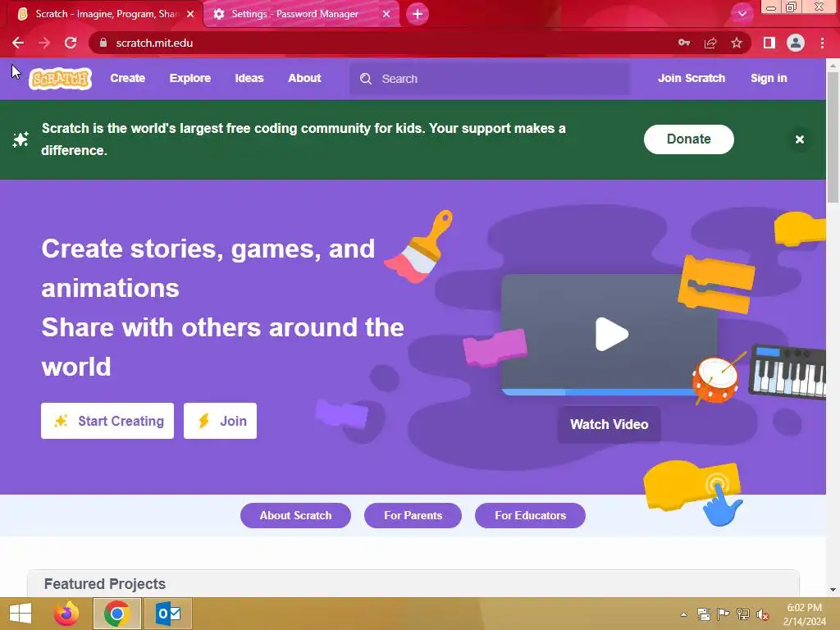
Task: Click Start Creating button
Action: [107, 421]
